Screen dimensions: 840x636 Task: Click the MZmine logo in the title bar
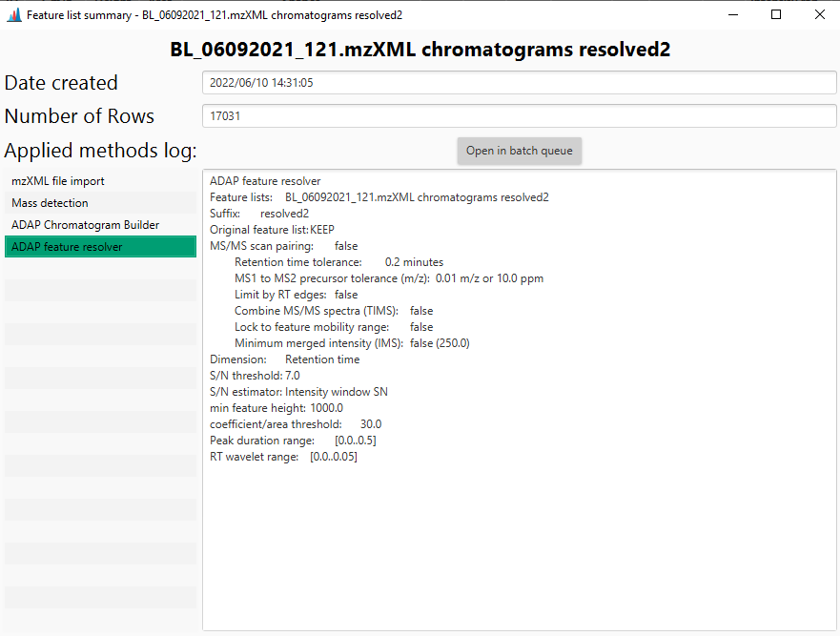click(x=12, y=14)
